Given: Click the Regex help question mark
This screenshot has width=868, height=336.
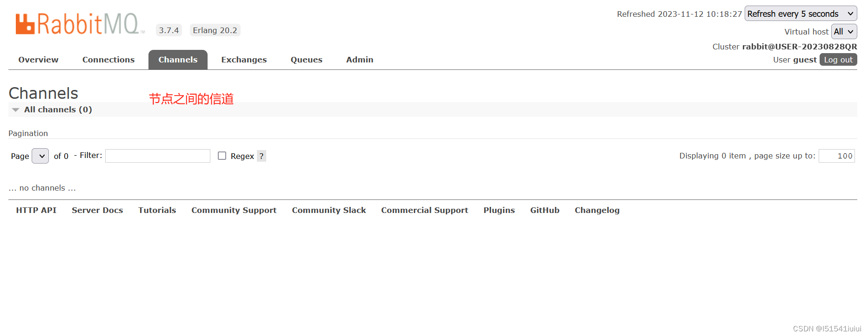Looking at the screenshot, I should click(262, 156).
